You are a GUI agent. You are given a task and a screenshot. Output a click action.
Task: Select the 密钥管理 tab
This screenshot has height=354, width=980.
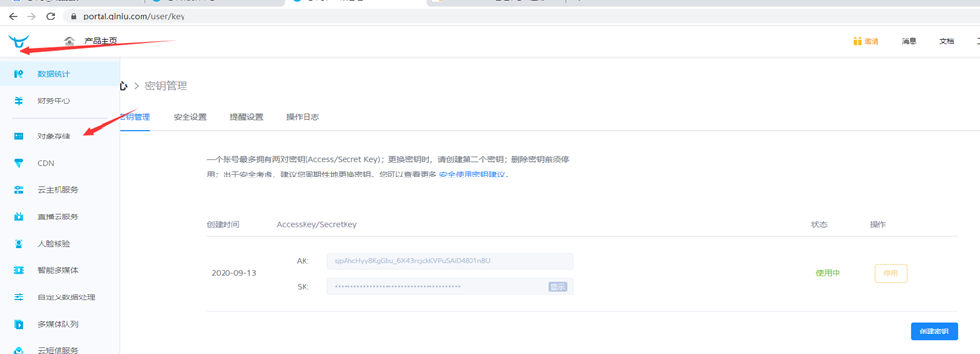point(135,117)
